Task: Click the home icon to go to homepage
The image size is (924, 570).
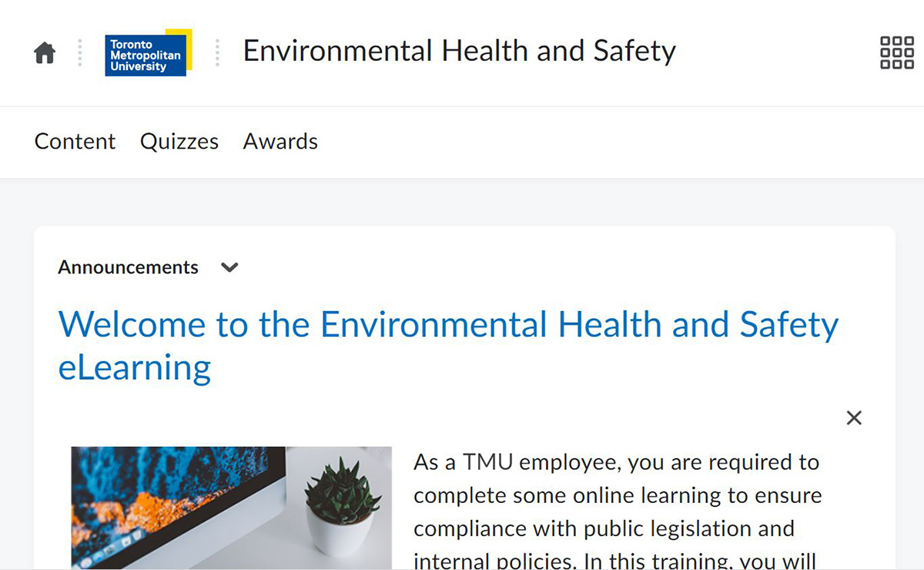Action: pyautogui.click(x=44, y=51)
